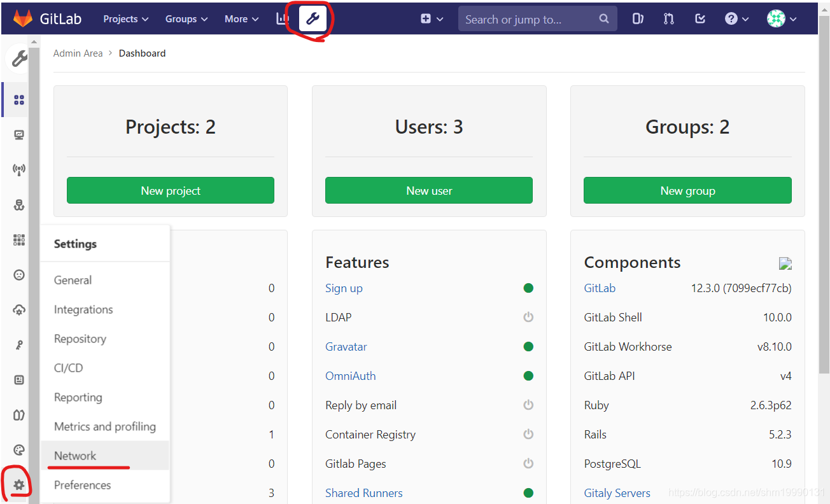The image size is (830, 504).
Task: Open the To-Do list checkmark icon
Action: pyautogui.click(x=700, y=19)
